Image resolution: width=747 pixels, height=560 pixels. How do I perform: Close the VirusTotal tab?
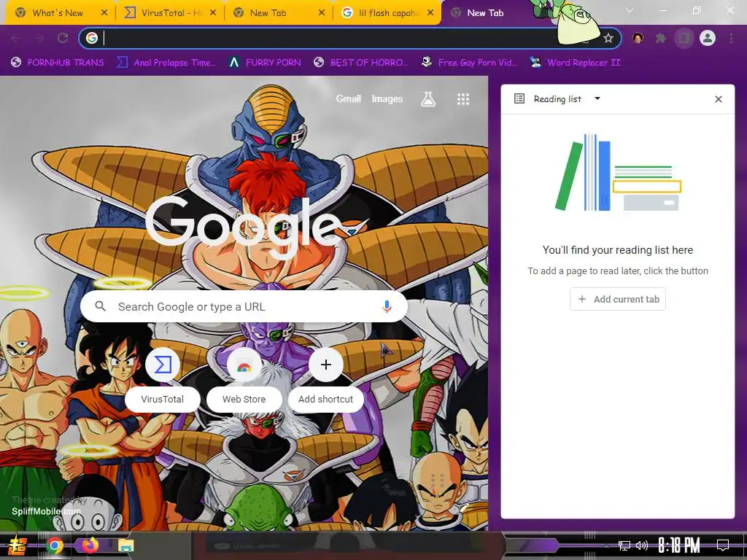pos(213,13)
